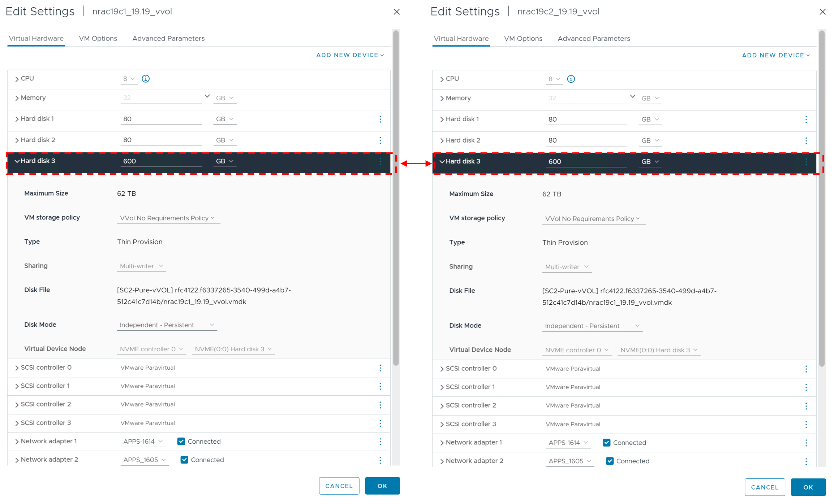Click Hard disk 2 size field, left dialog
The width and height of the screenshot is (834, 504).
(x=161, y=140)
